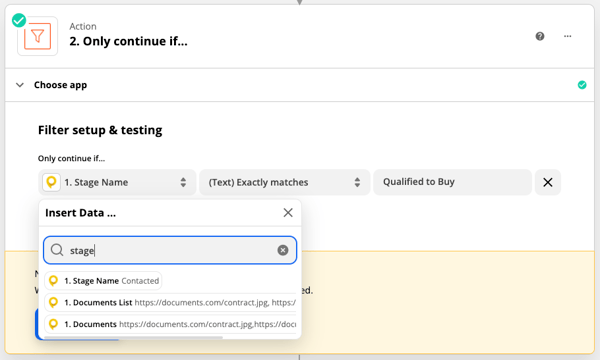Clear the search text with circled X

tap(283, 250)
